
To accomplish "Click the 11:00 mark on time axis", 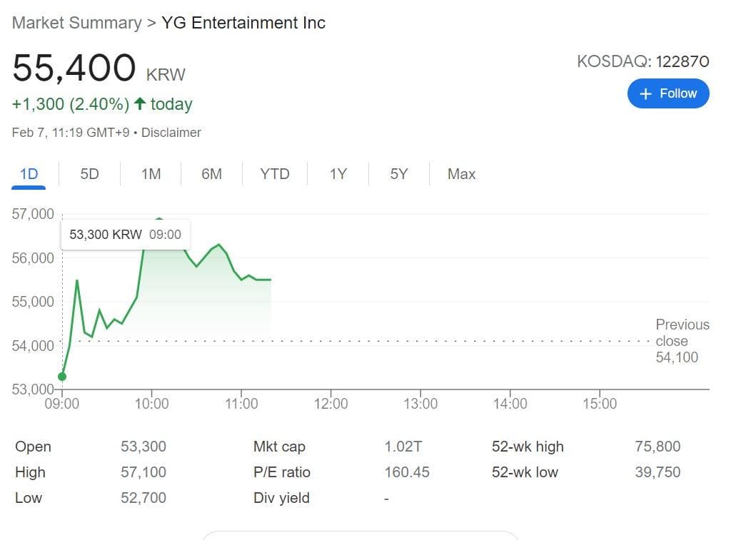I will pos(241,404).
